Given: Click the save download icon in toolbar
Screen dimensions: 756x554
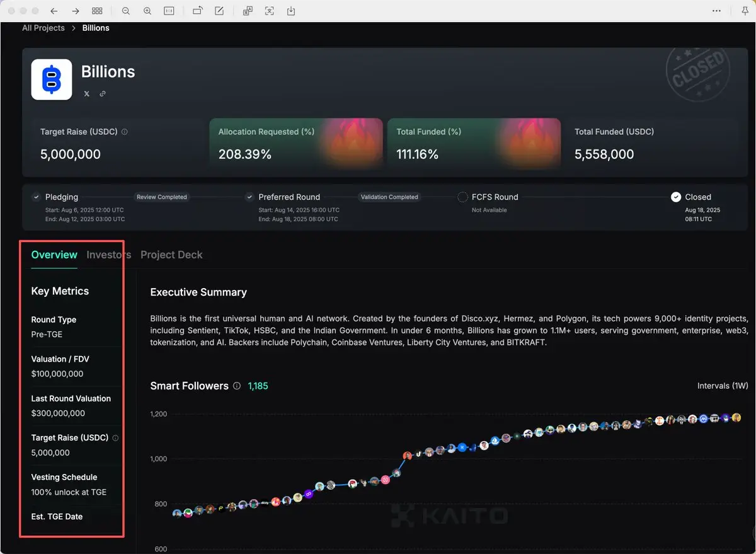Looking at the screenshot, I should click(291, 11).
